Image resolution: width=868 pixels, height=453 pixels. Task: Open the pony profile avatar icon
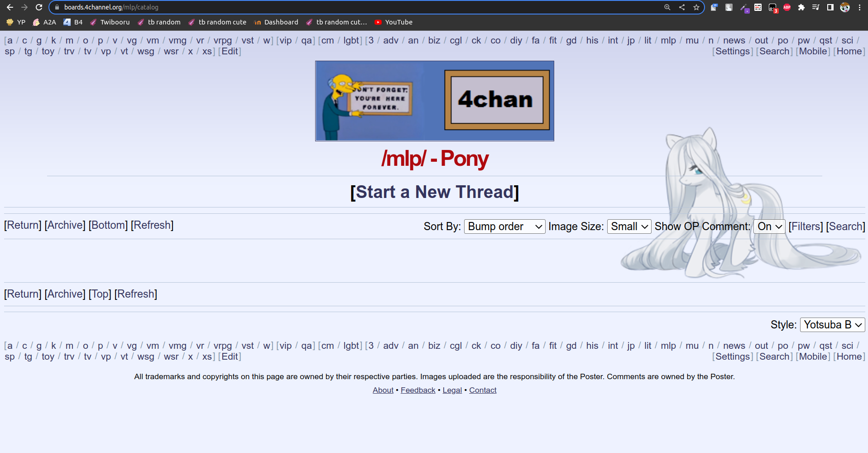point(845,7)
